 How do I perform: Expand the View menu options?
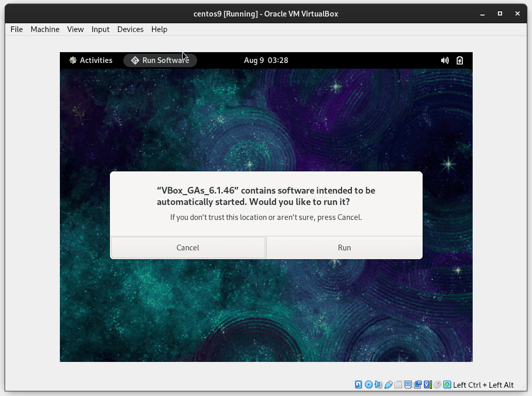[x=75, y=29]
